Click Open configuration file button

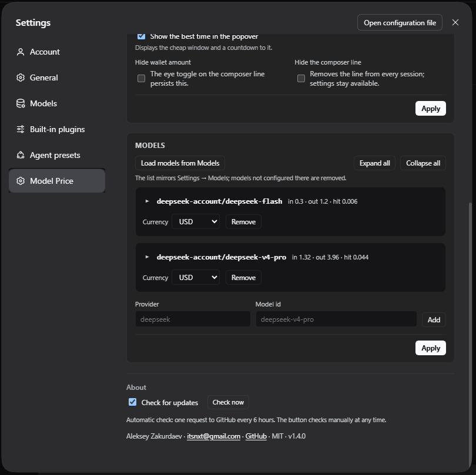(x=400, y=22)
